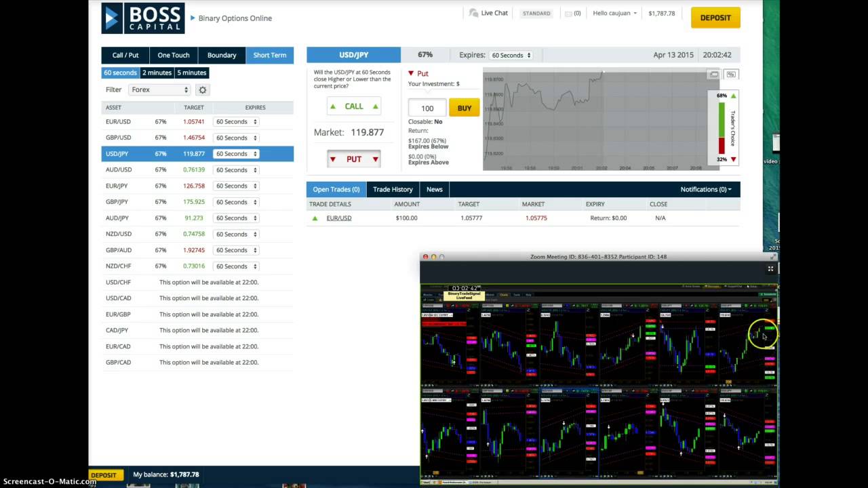Image resolution: width=868 pixels, height=488 pixels.
Task: Click the green CALL button
Action: (353, 106)
